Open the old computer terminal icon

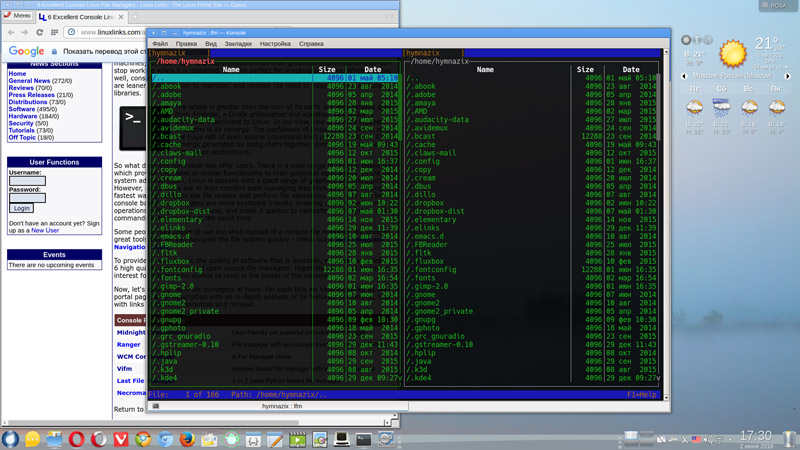[342, 439]
